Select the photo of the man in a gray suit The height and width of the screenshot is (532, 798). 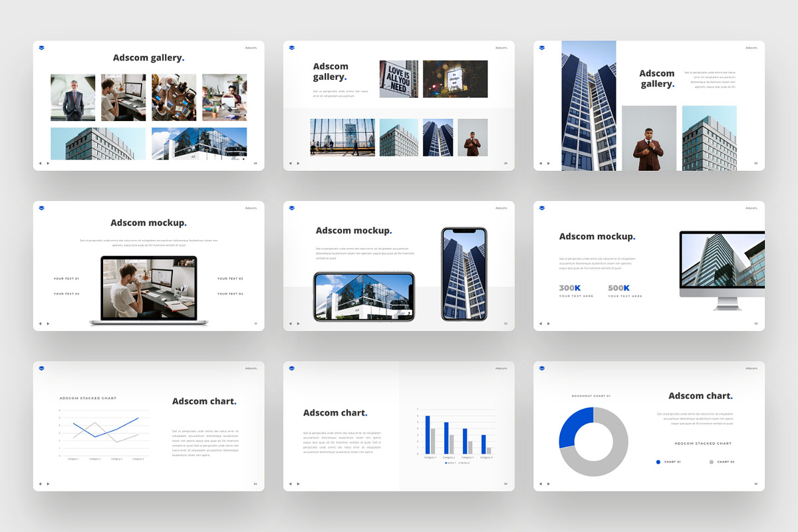point(73,97)
